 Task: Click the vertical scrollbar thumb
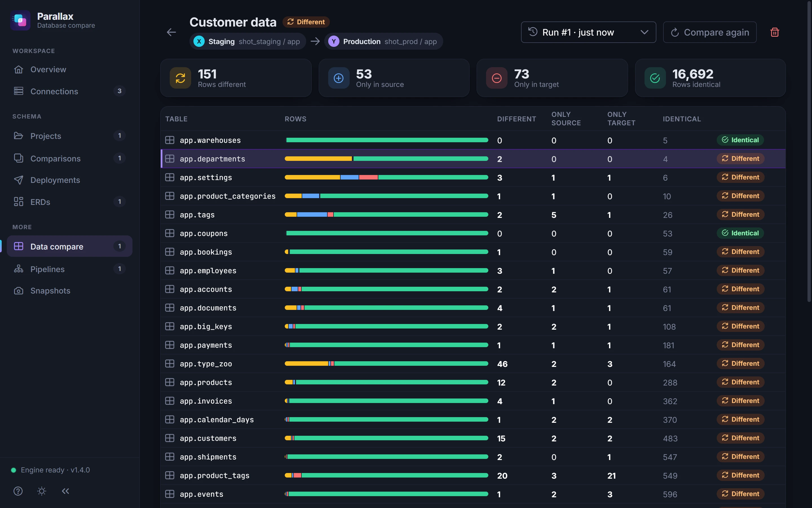809,151
